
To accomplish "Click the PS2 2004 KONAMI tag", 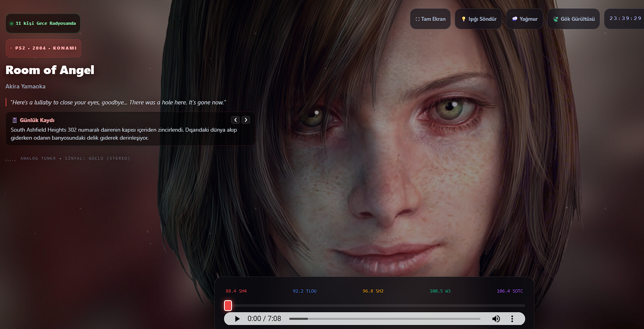I will [44, 48].
